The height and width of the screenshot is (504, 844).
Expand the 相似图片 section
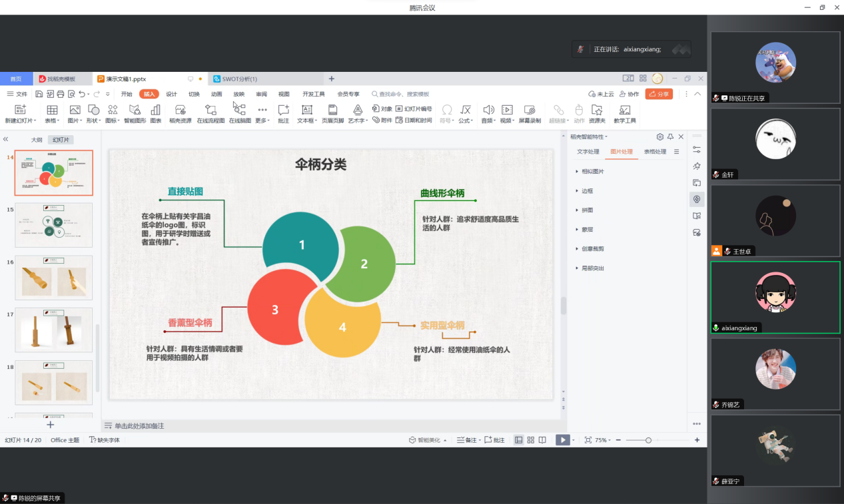click(x=593, y=172)
